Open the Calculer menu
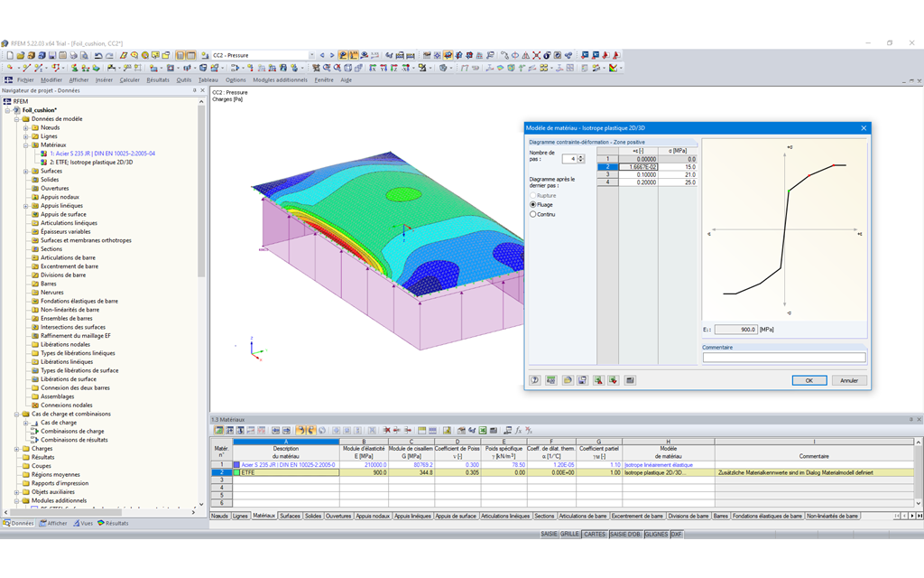 130,79
